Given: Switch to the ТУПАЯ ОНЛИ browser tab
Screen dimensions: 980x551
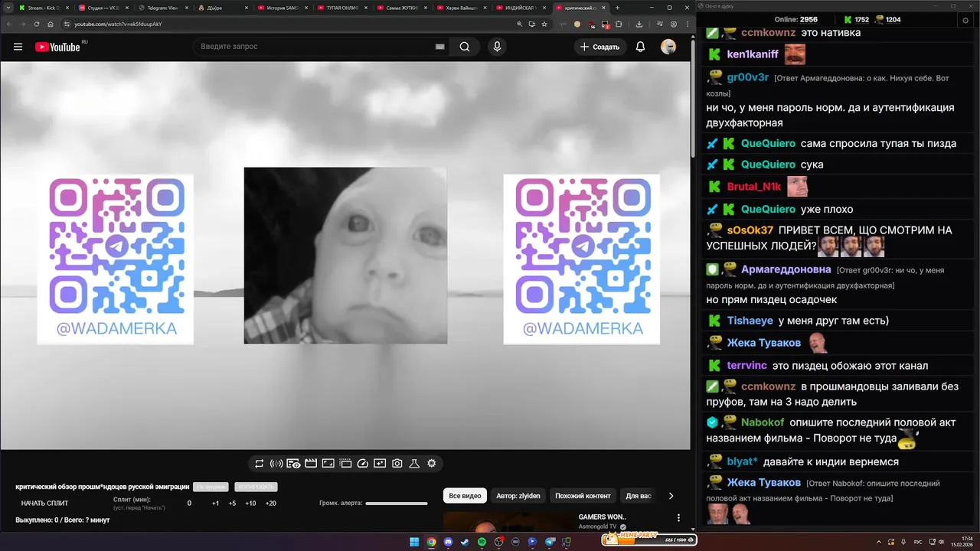Looking at the screenshot, I should click(x=341, y=8).
